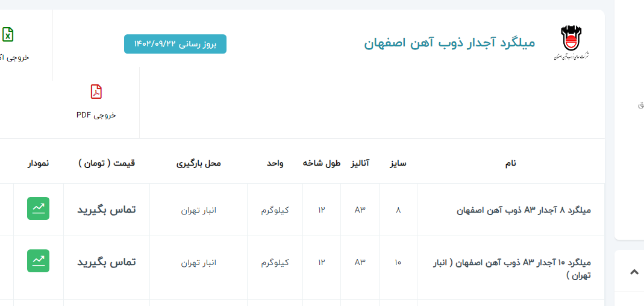The image size is (644, 306).
Task: Click the Excel export icon
Action: [8, 34]
